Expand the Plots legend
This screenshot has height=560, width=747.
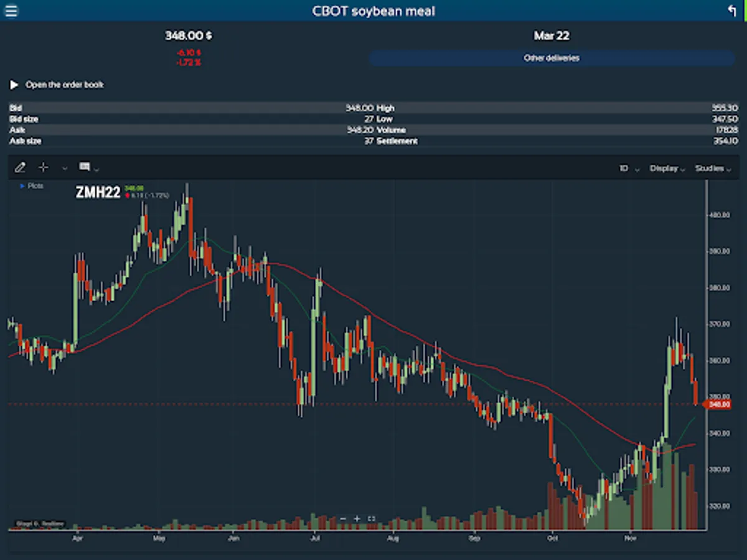[x=32, y=185]
